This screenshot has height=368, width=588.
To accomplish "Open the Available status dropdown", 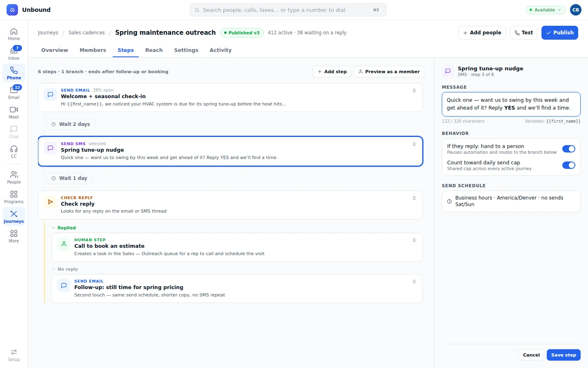I will point(546,10).
